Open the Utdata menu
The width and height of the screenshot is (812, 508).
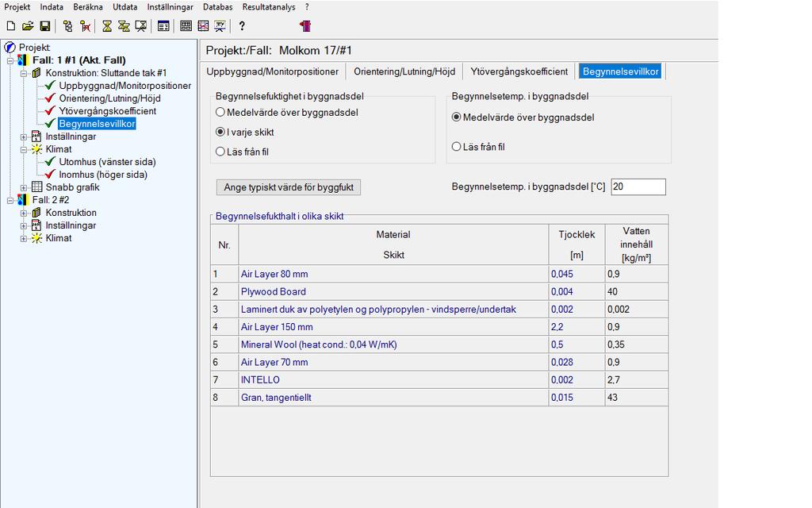[x=124, y=6]
